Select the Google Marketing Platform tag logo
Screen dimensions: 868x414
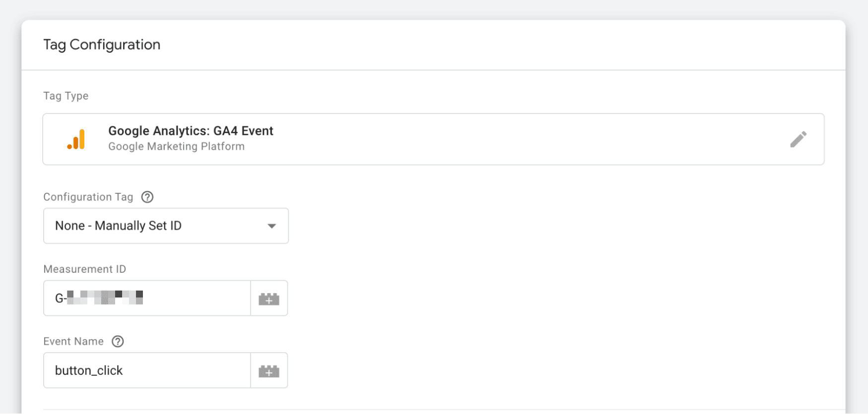tap(76, 139)
